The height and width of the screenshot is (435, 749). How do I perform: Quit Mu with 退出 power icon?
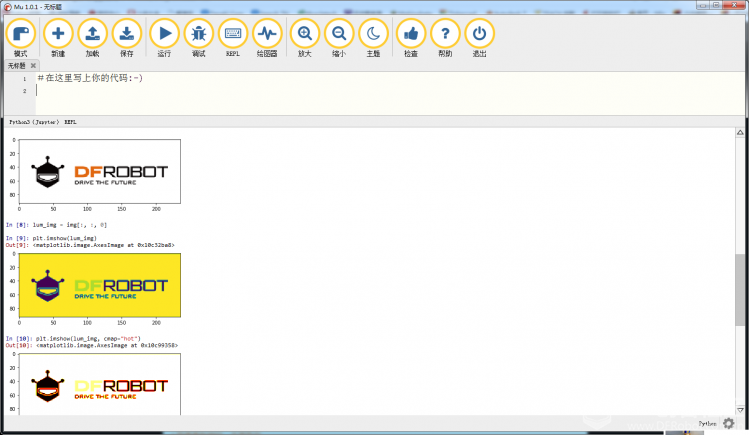480,38
